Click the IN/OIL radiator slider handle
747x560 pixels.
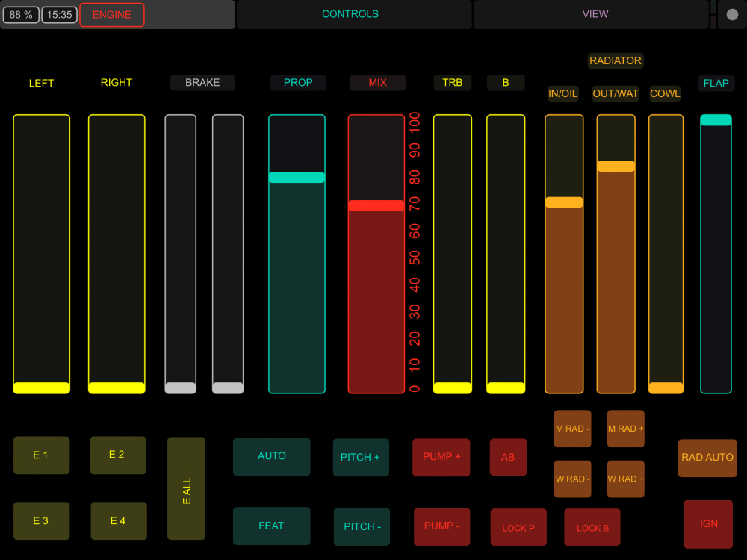564,202
